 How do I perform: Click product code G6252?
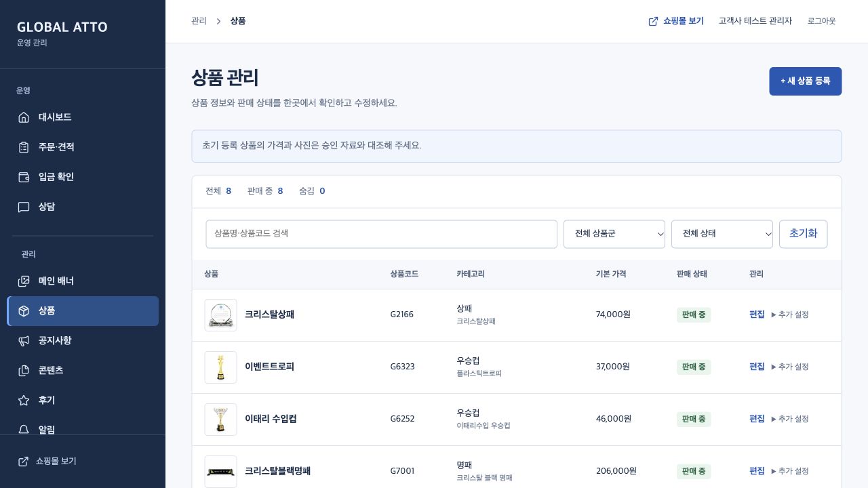403,419
